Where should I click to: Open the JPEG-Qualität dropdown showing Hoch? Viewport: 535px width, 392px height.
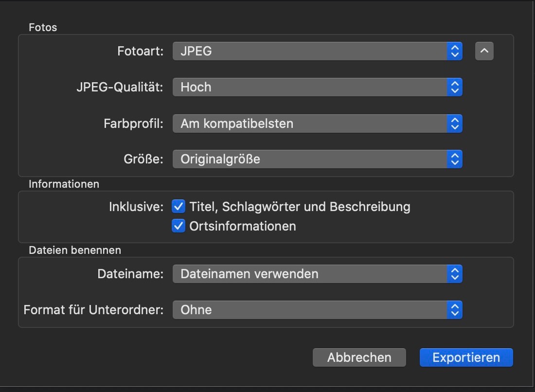coord(317,88)
